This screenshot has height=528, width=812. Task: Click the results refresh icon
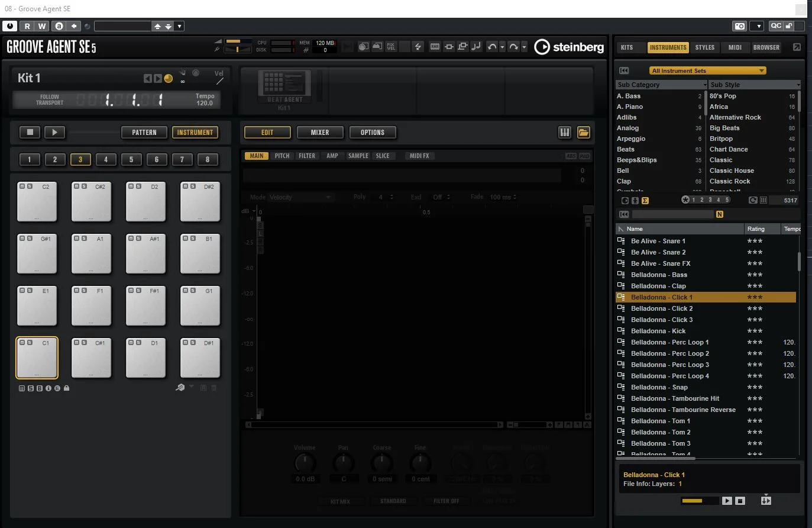[x=753, y=200]
